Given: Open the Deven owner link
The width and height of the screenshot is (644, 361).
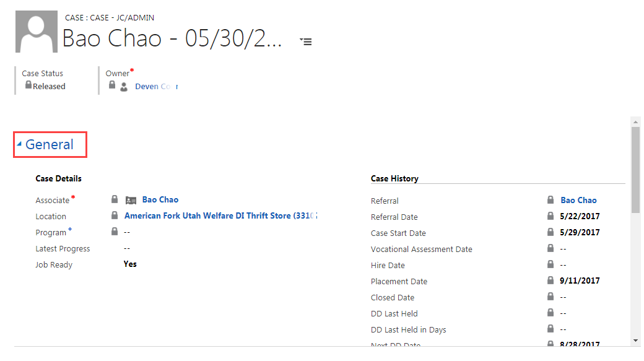Looking at the screenshot, I should click(x=157, y=87).
